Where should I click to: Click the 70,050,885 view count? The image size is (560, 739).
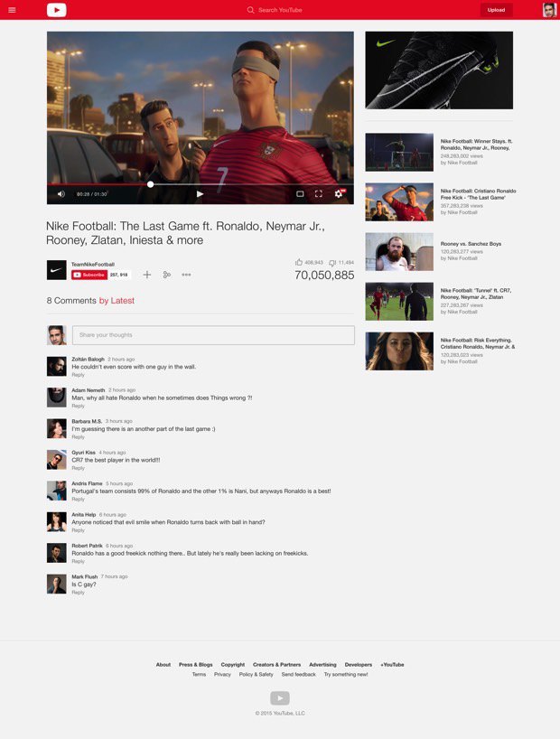point(324,276)
